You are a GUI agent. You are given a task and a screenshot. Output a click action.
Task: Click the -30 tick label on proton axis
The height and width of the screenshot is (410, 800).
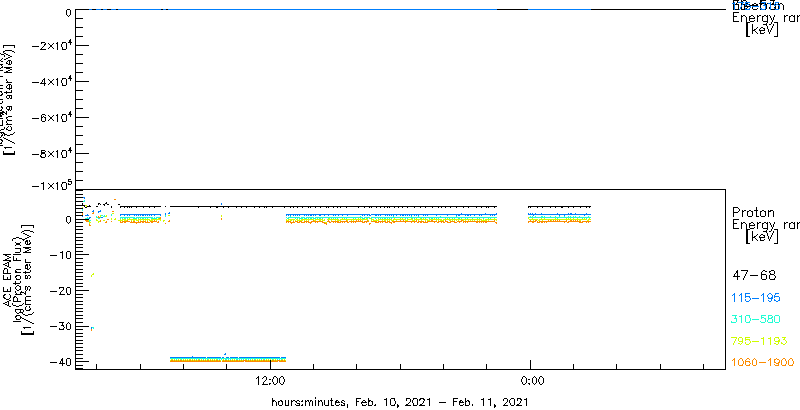[59, 326]
